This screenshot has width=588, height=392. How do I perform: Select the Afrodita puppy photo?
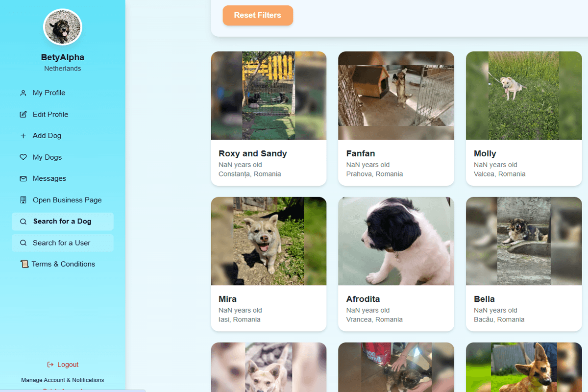tap(396, 241)
